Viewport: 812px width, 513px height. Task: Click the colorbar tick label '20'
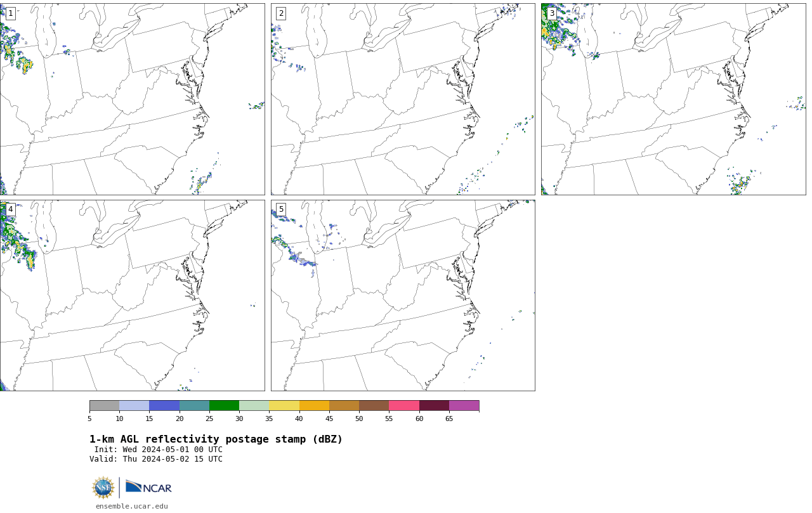pyautogui.click(x=180, y=419)
